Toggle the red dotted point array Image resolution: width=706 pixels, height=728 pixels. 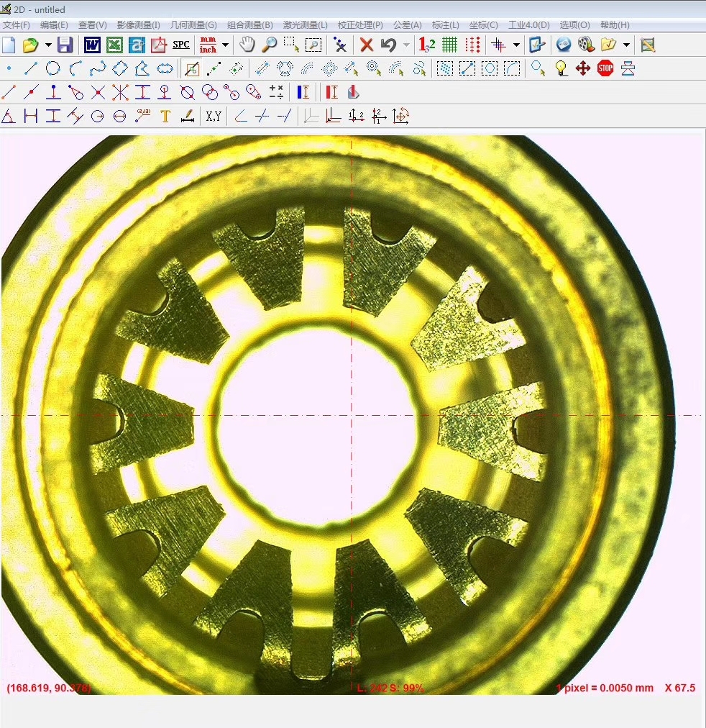coord(472,45)
